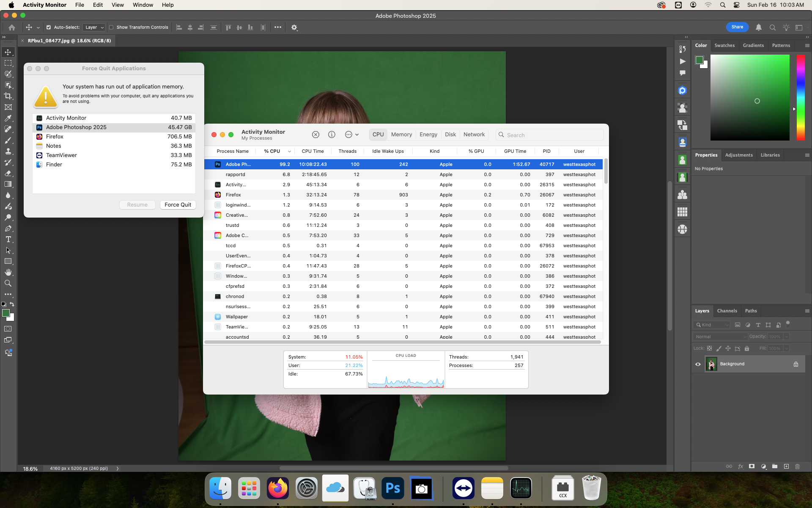Select the Clone Stamp tool
This screenshot has height=508, width=812.
tap(8, 151)
